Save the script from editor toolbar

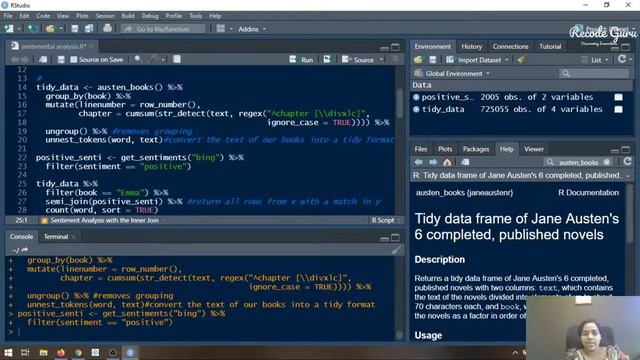(61, 60)
